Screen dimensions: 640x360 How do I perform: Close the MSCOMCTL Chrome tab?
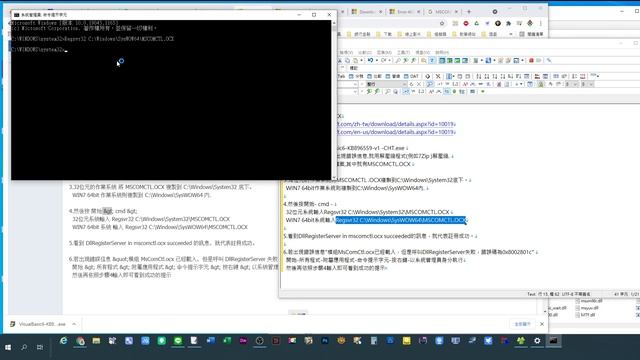(x=456, y=12)
